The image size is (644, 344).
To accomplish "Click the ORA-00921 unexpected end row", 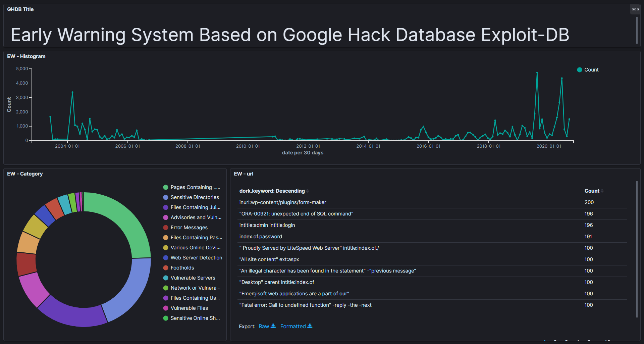I will click(432, 214).
